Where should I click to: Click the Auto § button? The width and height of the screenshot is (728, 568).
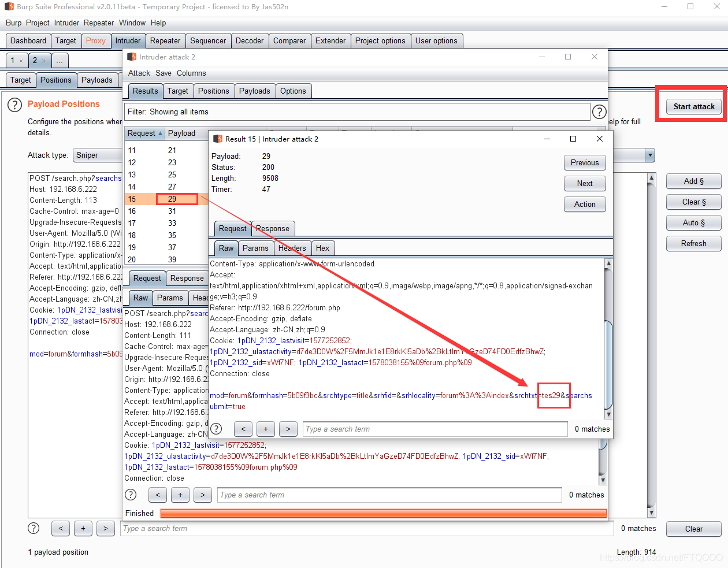click(x=694, y=223)
